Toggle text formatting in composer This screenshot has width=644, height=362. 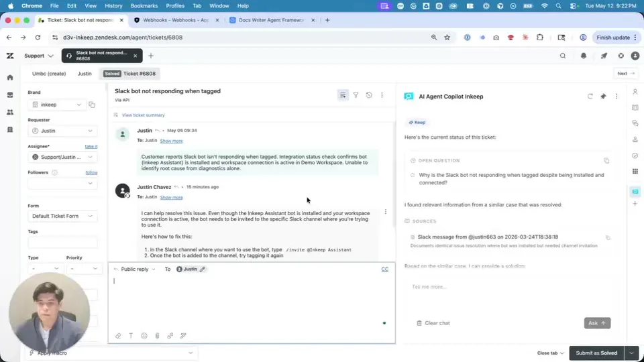[x=131, y=336]
